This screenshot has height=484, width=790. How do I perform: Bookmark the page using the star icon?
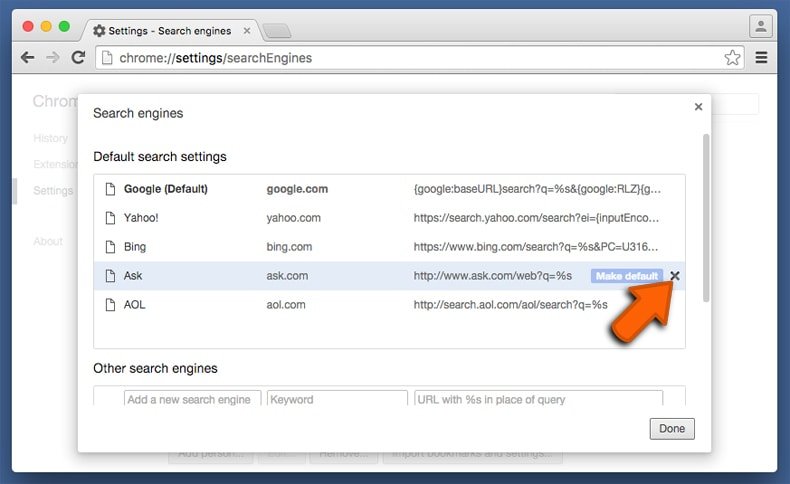coord(732,57)
